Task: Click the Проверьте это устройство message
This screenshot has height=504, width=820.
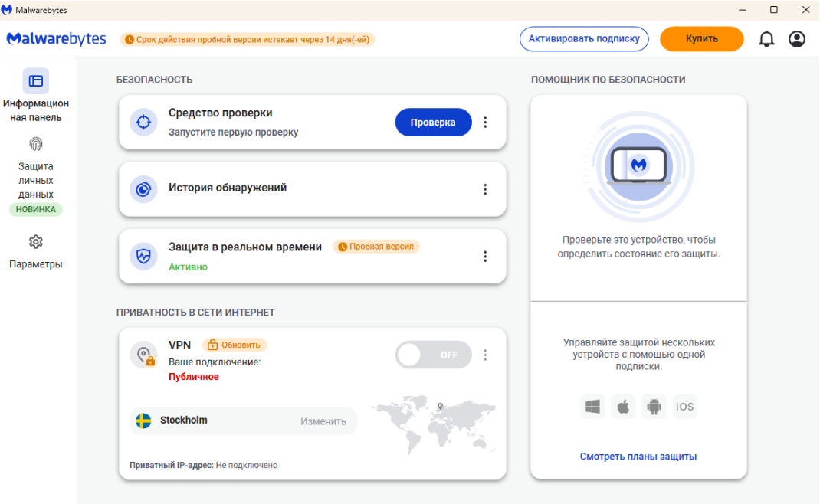Action: pyautogui.click(x=638, y=247)
